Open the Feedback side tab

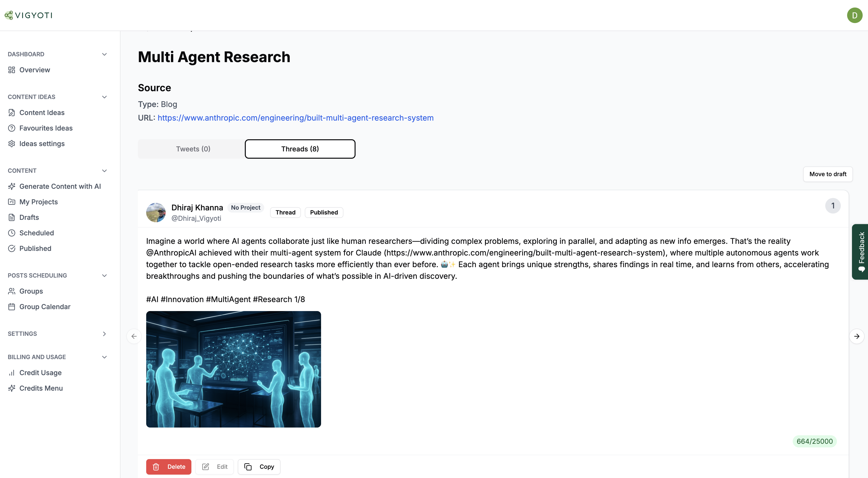tap(860, 252)
